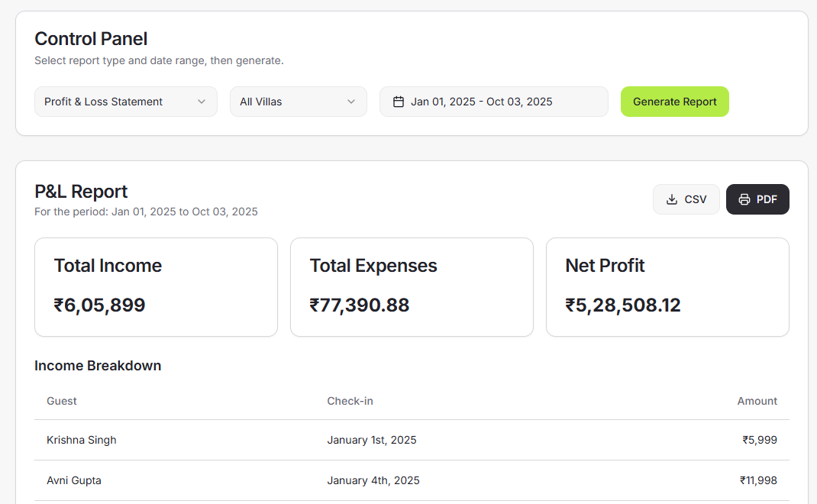This screenshot has height=504, width=817.
Task: Click the Check-in column header
Action: pos(350,401)
